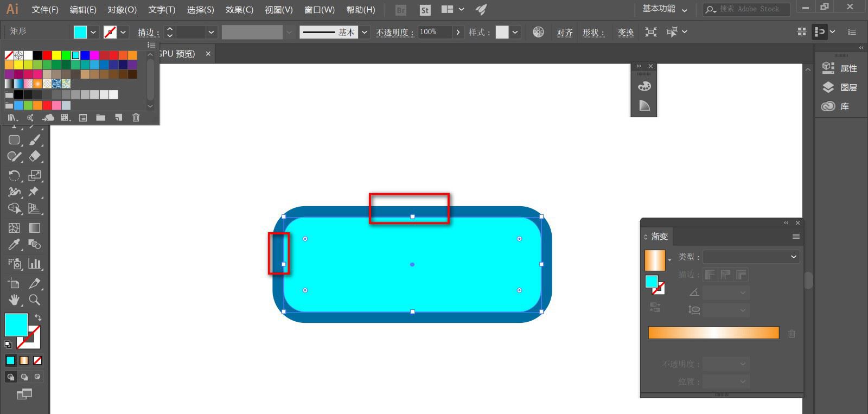
Task: Select the Eraser tool
Action: 35,156
